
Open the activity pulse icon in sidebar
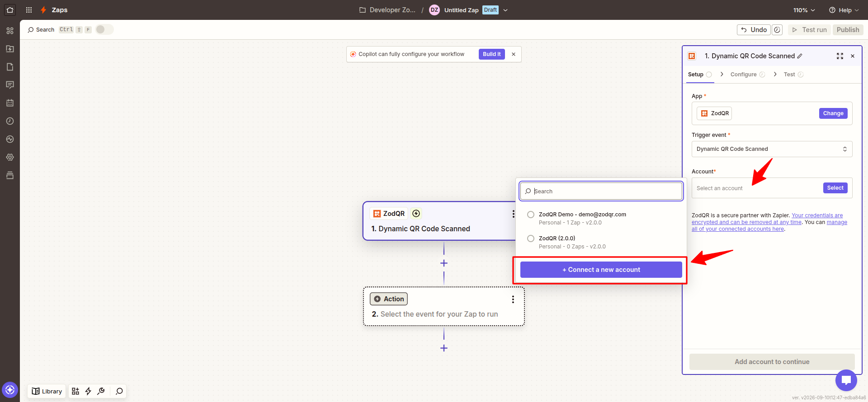pos(10,139)
